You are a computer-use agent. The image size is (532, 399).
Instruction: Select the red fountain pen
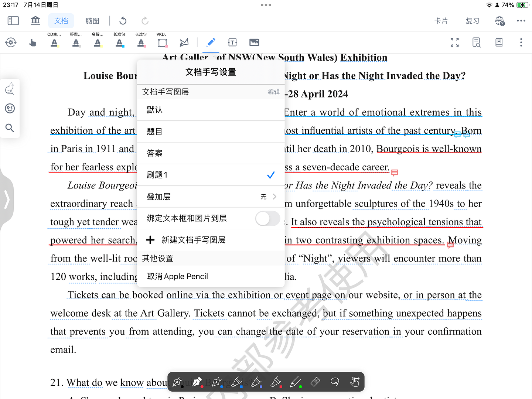[x=197, y=382]
